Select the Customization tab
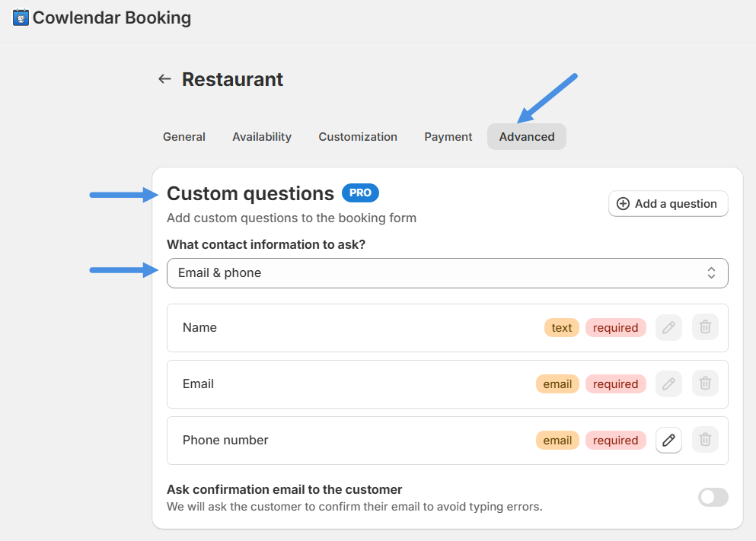This screenshot has width=756, height=541. coord(358,137)
